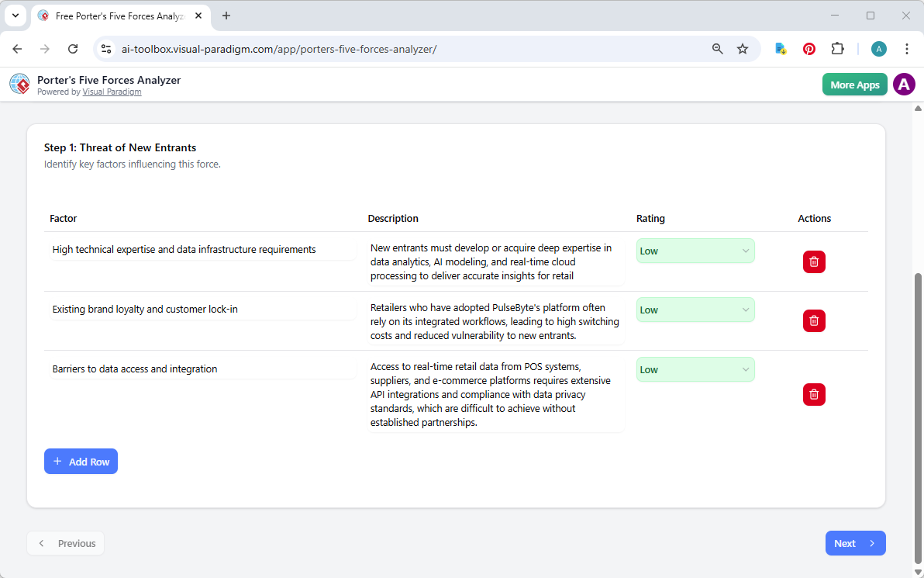Click the Add Row button

(81, 461)
